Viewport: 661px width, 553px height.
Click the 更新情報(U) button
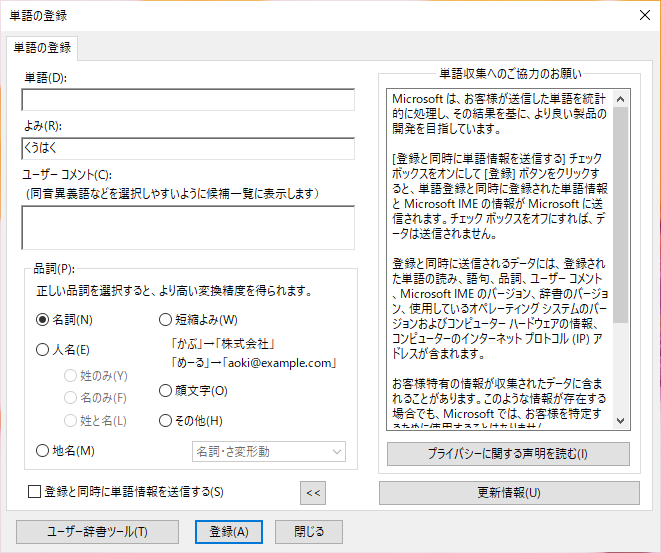click(x=509, y=493)
